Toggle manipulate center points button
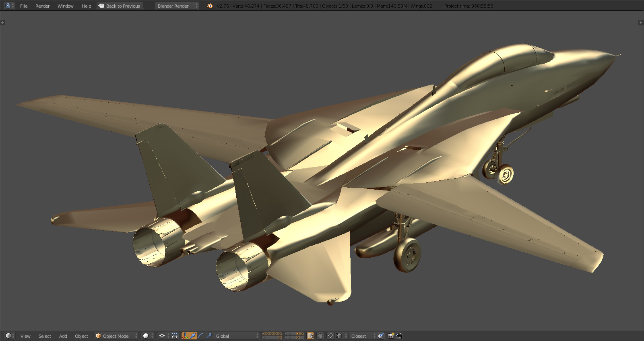This screenshot has width=644, height=341. 175,336
